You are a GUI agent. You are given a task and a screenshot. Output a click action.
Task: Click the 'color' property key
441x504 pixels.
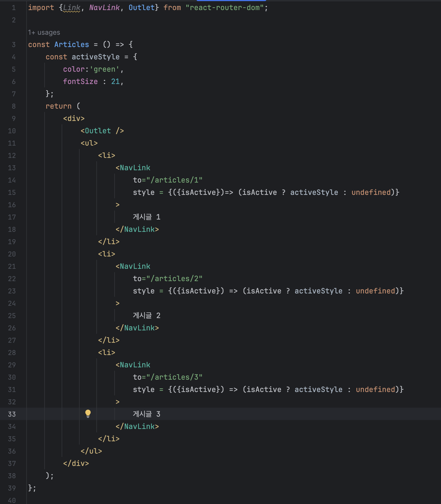(74, 69)
